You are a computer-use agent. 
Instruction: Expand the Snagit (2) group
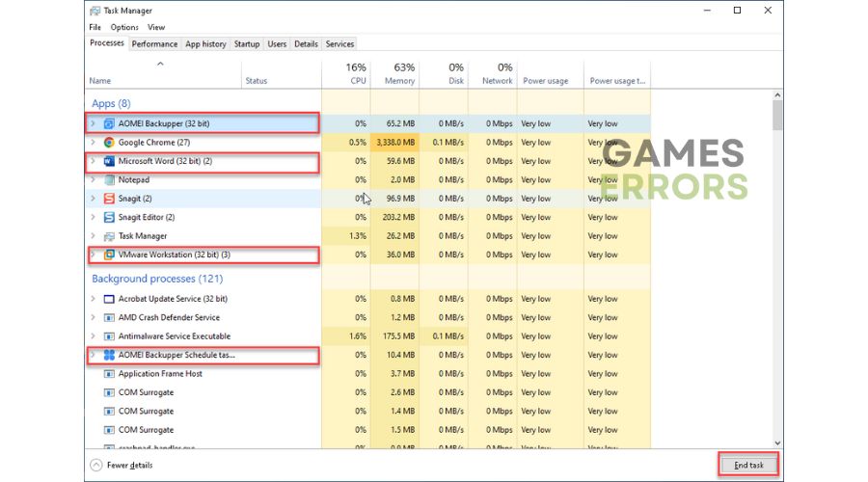click(x=93, y=199)
